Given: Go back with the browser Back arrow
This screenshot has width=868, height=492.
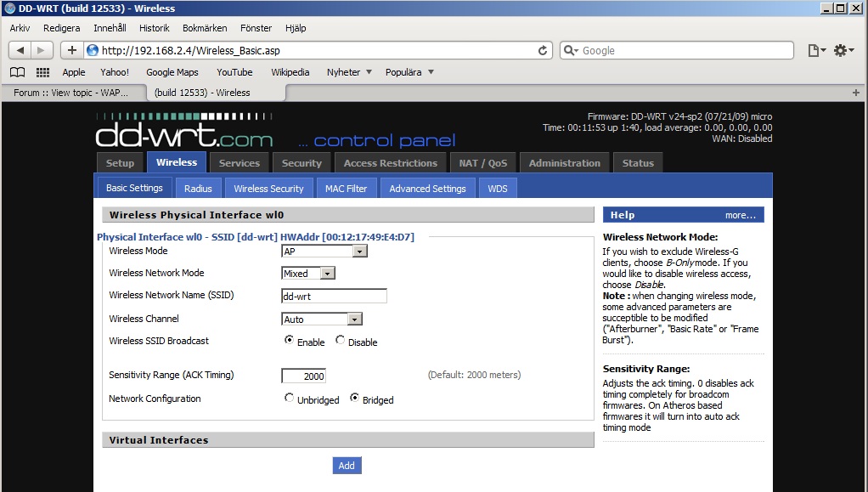Looking at the screenshot, I should [x=20, y=50].
